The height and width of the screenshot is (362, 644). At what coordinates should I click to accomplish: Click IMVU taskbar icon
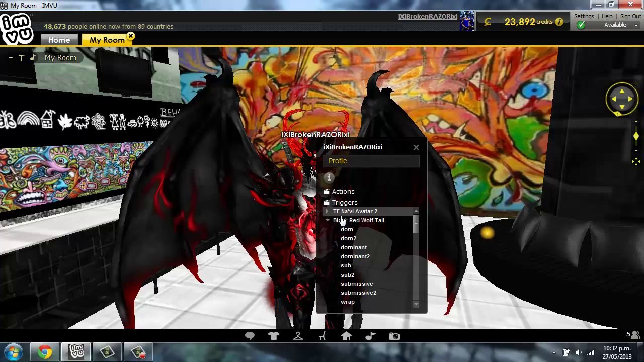76,352
